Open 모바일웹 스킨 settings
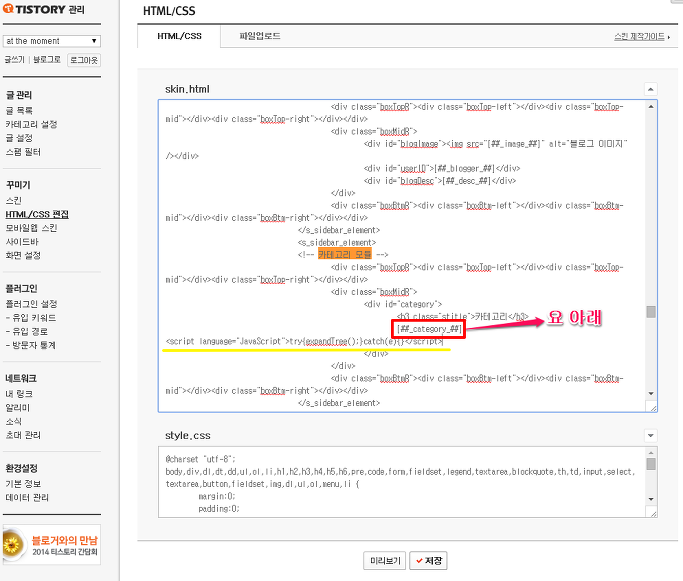This screenshot has width=683, height=581. point(31,228)
